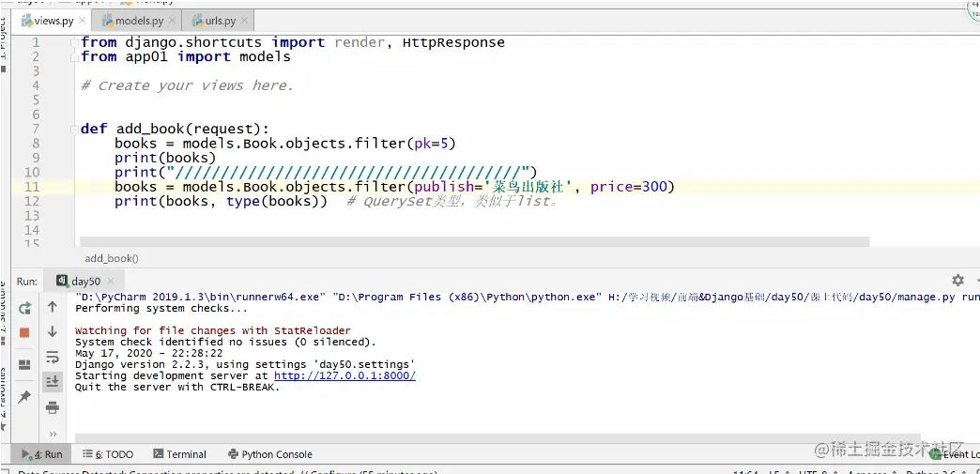Click the text "HttpResponse" on line 1

(x=453, y=42)
